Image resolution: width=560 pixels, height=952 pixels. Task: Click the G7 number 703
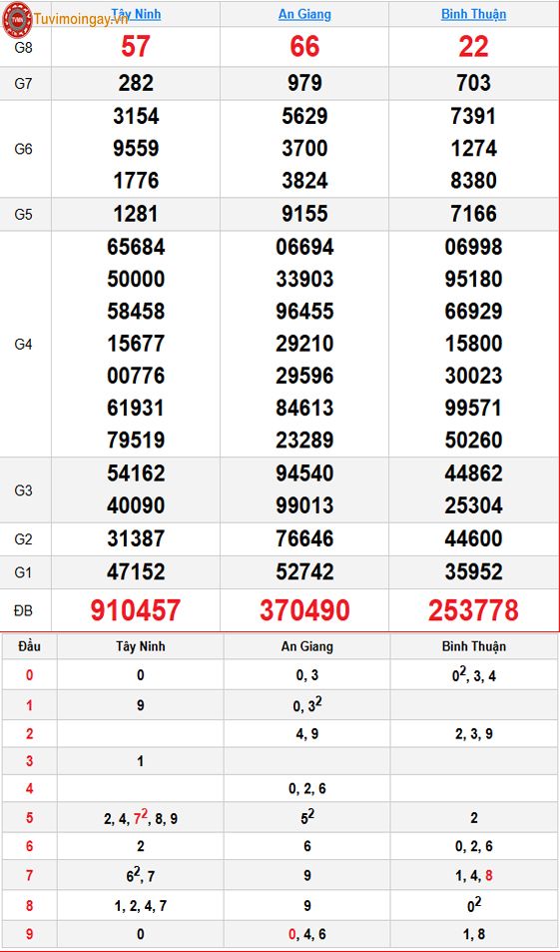pyautogui.click(x=474, y=83)
